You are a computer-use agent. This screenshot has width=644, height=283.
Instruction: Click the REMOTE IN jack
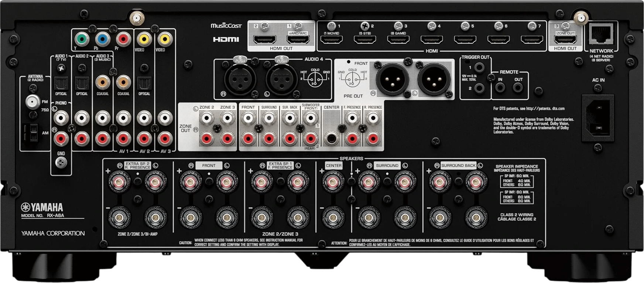point(500,88)
